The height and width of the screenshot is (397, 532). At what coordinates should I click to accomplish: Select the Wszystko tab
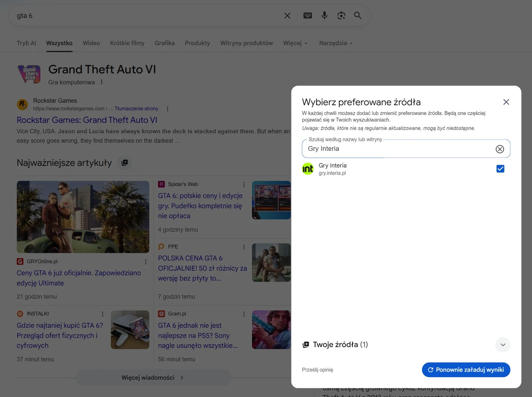(59, 43)
